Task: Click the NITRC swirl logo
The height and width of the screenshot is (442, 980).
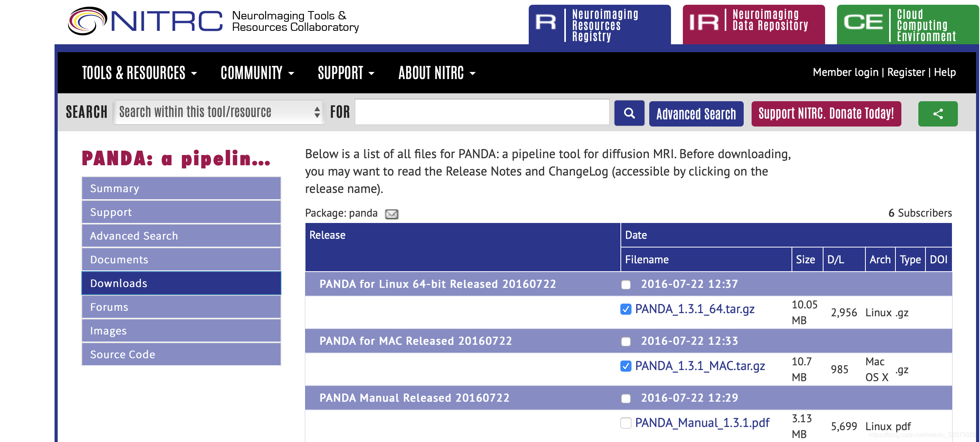Action: pyautogui.click(x=88, y=21)
